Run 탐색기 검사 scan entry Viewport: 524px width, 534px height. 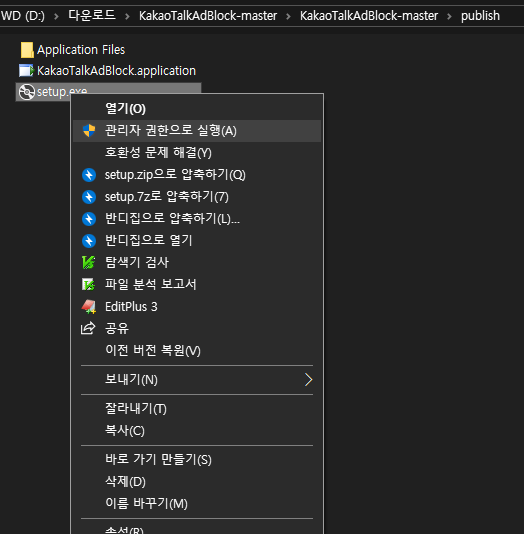tap(197, 263)
